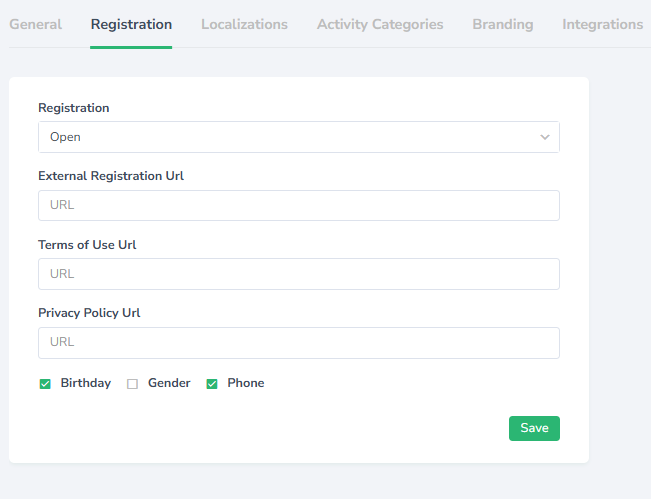Switch to the General tab
Screen dimensions: 651x499
[35, 24]
